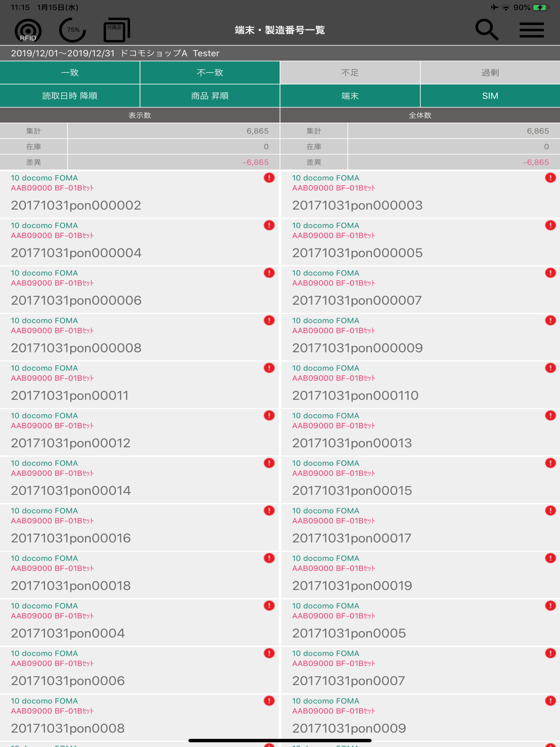This screenshot has width=560, height=747.
Task: Tap 表示数 差異 value -6,865
Action: (256, 162)
